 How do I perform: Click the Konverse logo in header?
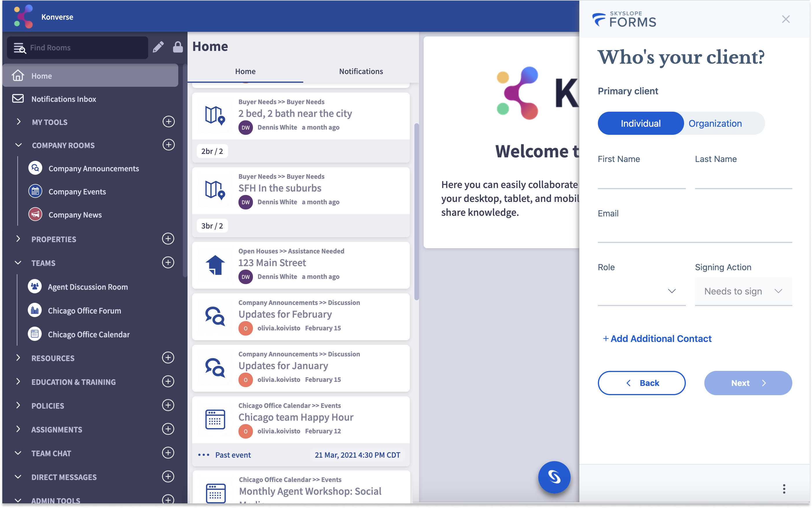point(24,16)
